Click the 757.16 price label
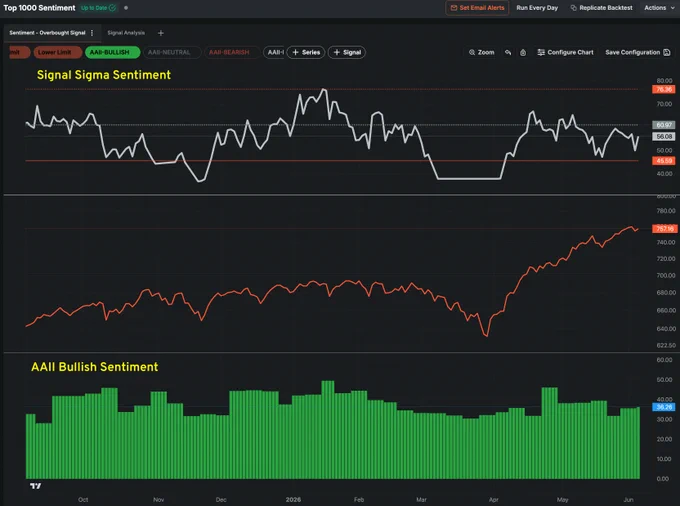680x506 pixels. 664,229
